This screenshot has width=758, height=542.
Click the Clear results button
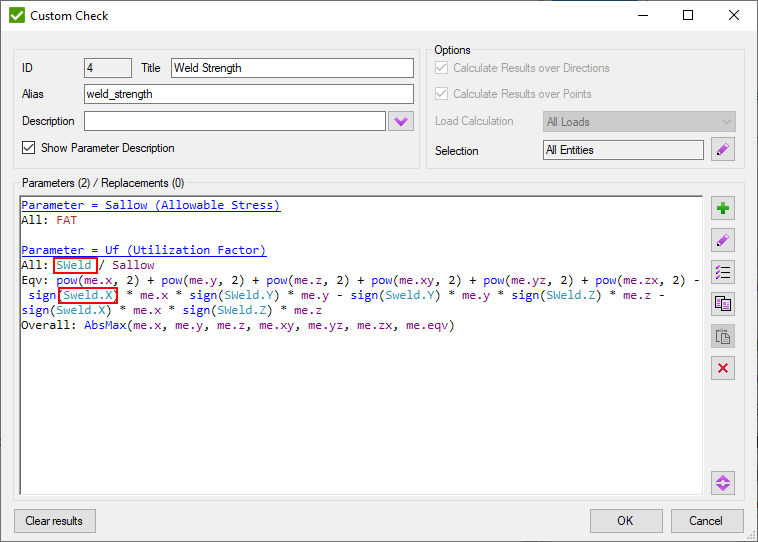click(55, 521)
